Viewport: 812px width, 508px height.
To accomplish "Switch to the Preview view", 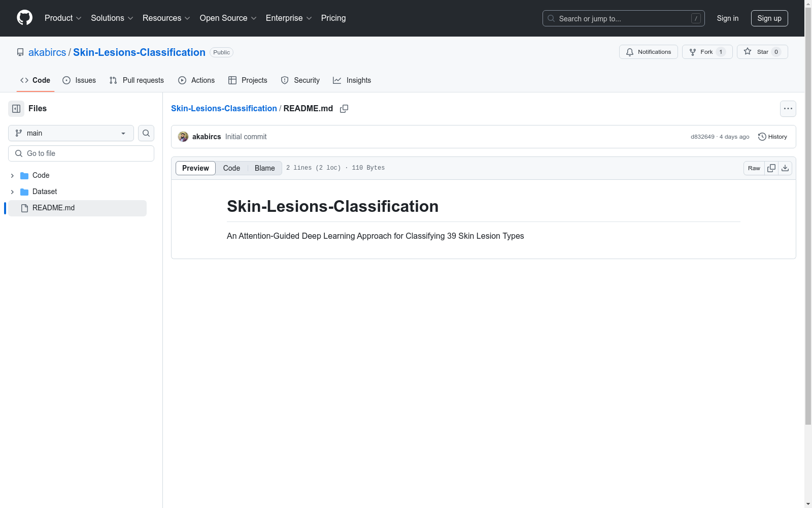I will pos(195,168).
